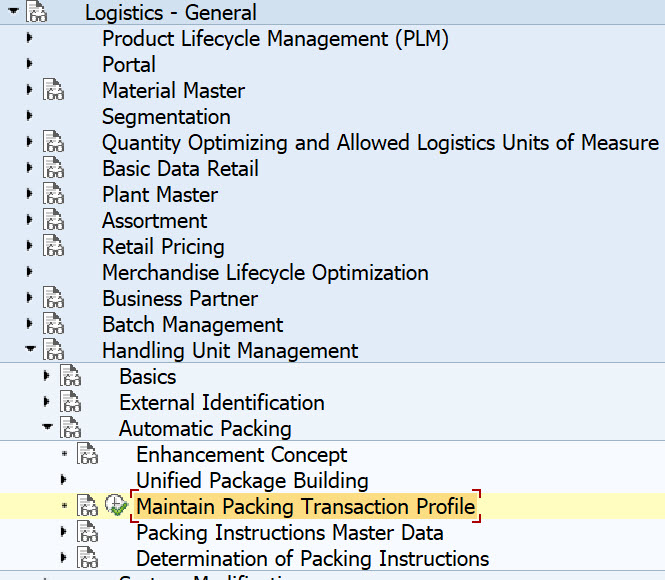Screen dimensions: 665x580
Task: Click documentation glasses icon for Batch Management
Action: 54,325
